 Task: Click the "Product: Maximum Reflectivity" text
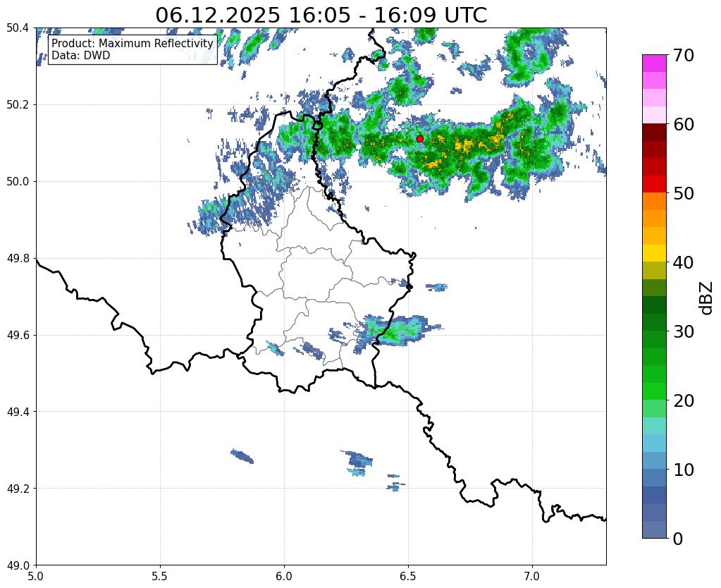point(133,43)
